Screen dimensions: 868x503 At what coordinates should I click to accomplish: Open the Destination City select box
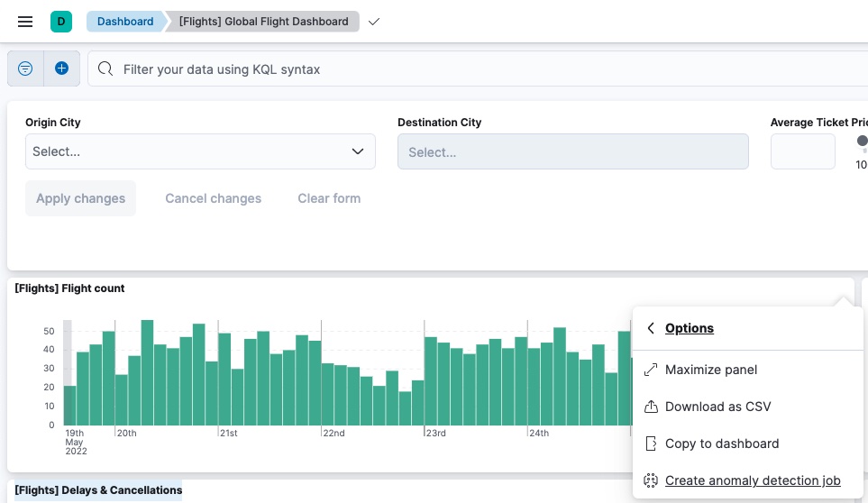572,152
